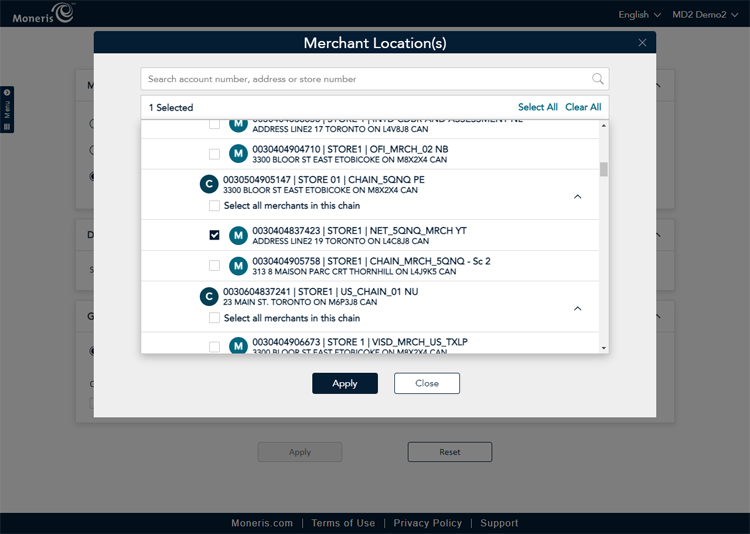The width and height of the screenshot is (750, 534).
Task: Click Clear All link
Action: pos(583,107)
